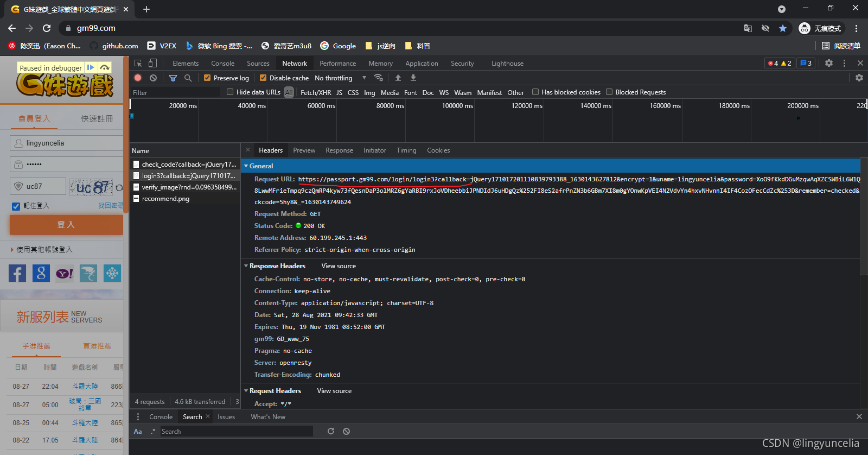Click View source for Response Headers
Image resolution: width=868 pixels, height=455 pixels.
tap(339, 266)
